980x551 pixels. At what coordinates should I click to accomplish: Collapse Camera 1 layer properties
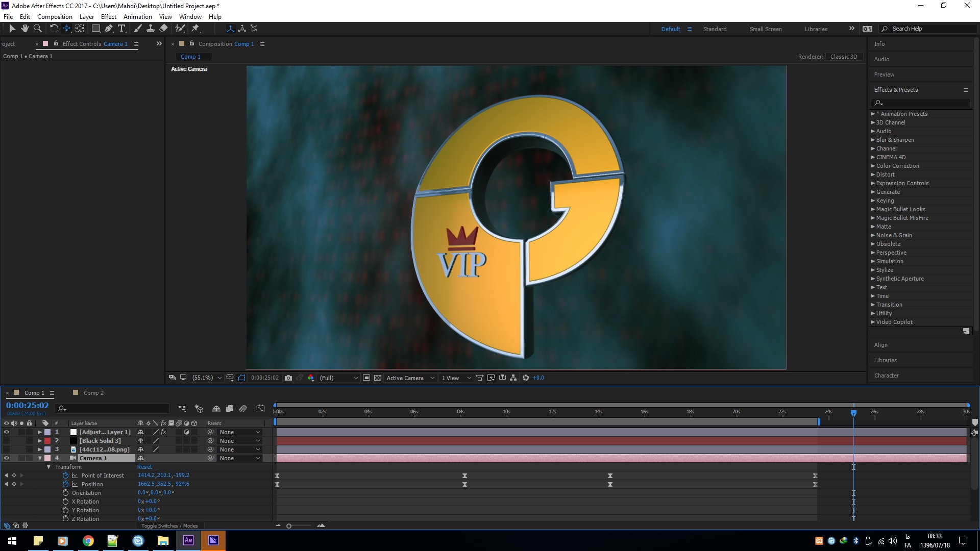pyautogui.click(x=40, y=458)
